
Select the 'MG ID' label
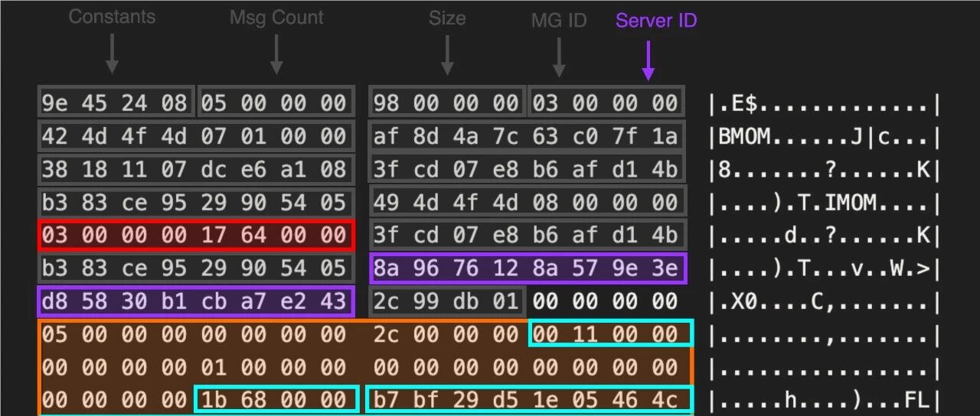click(559, 21)
